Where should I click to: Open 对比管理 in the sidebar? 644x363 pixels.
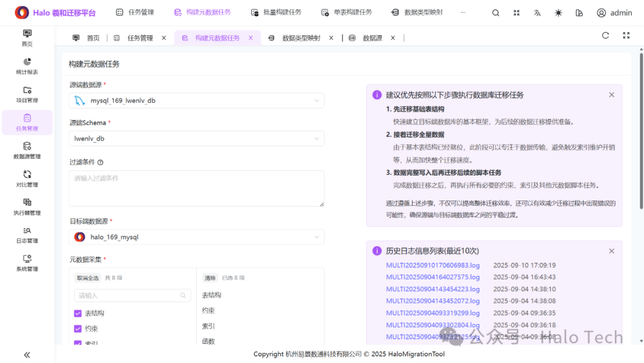27,179
